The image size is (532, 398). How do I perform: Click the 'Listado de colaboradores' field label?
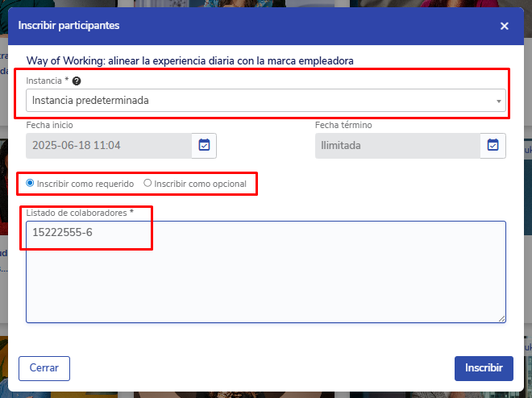tap(77, 212)
